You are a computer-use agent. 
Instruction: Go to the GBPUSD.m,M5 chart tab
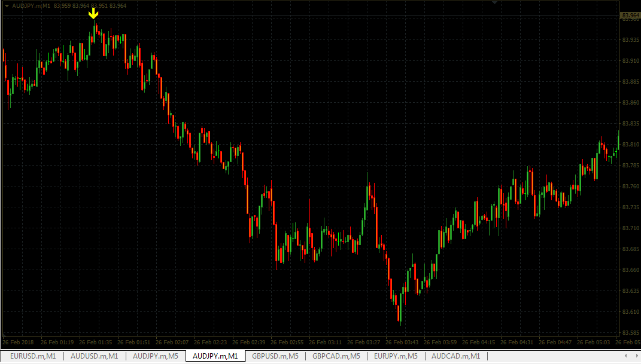click(x=275, y=356)
